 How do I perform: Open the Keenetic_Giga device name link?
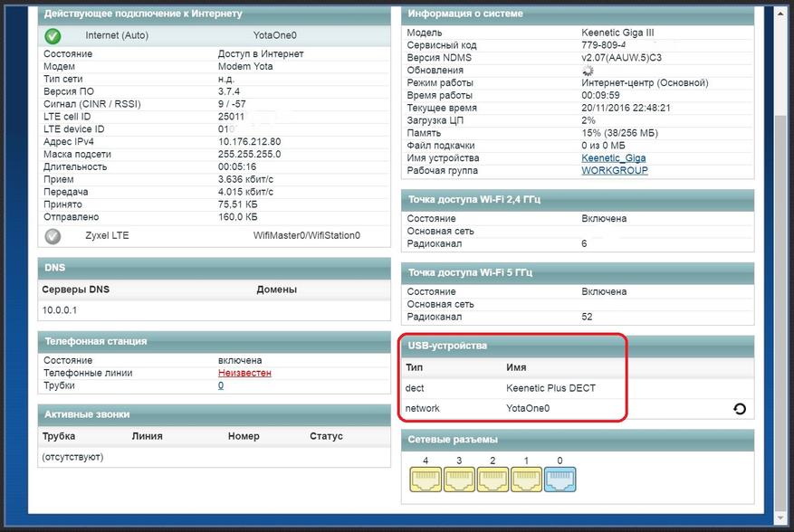(x=614, y=158)
